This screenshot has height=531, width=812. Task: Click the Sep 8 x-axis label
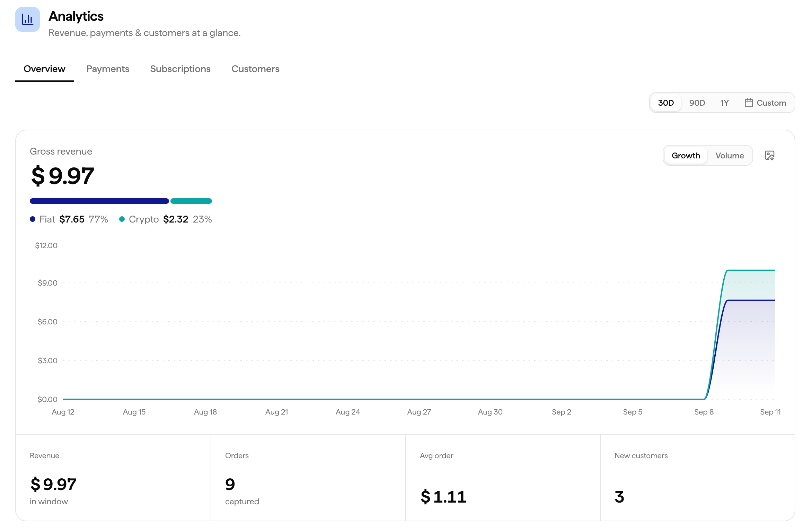coord(704,412)
